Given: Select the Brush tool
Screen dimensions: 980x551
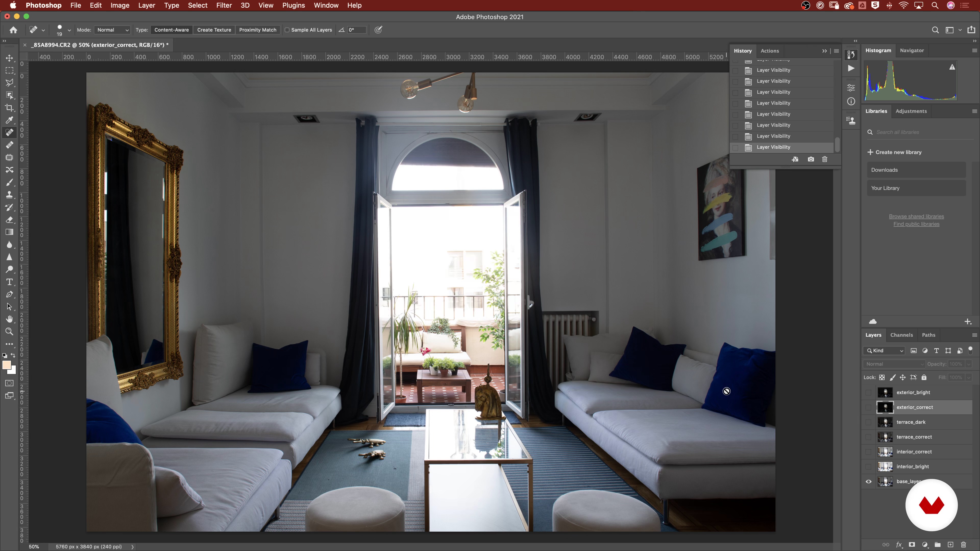Looking at the screenshot, I should [9, 183].
